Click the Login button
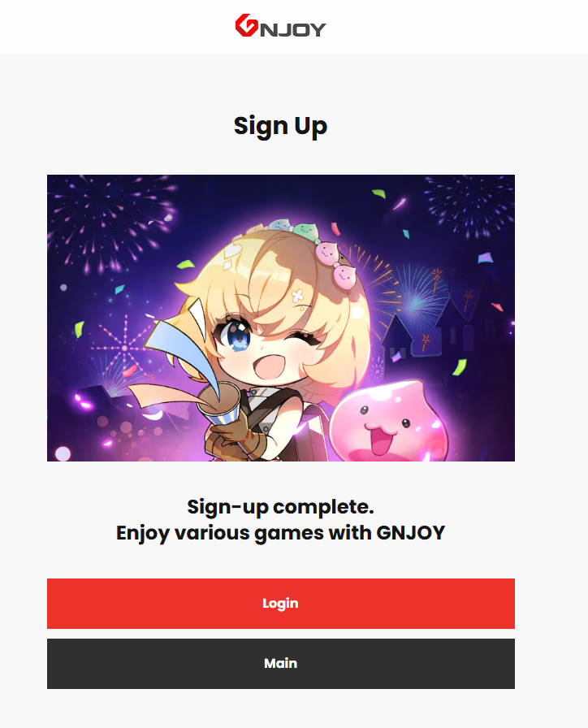The image size is (588, 728). coord(281,603)
